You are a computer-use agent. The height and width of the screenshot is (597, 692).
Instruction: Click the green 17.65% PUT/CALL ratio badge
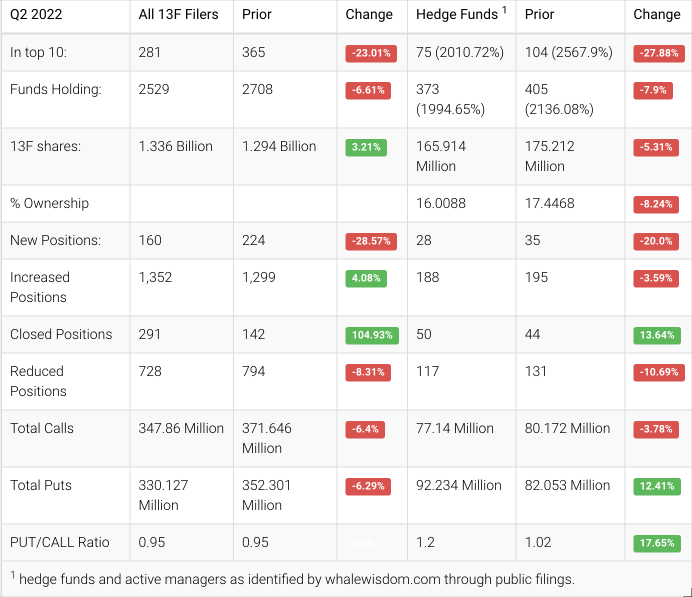click(x=656, y=543)
